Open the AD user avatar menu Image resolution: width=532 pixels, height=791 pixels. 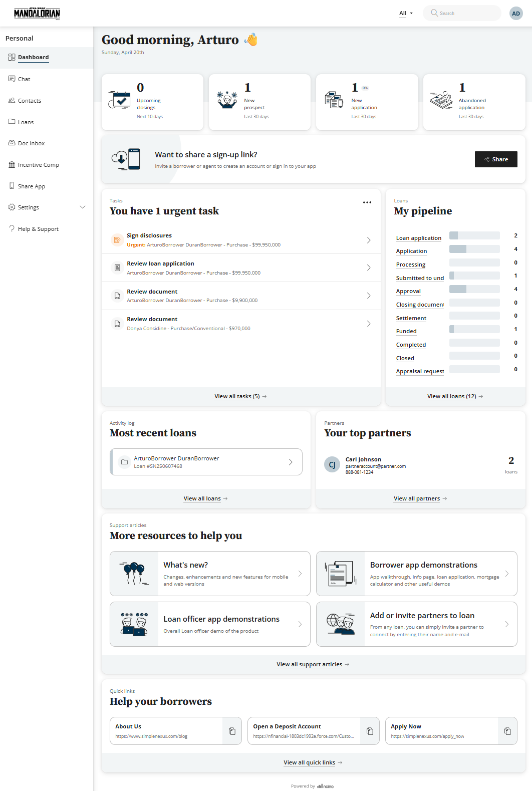click(x=515, y=14)
